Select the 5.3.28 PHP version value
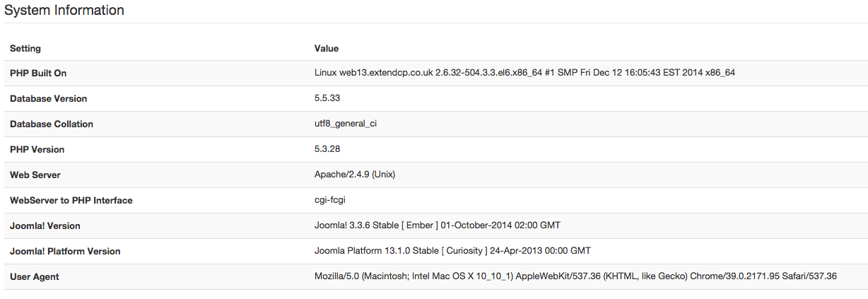Screen dimensions: 868x299 coord(327,149)
